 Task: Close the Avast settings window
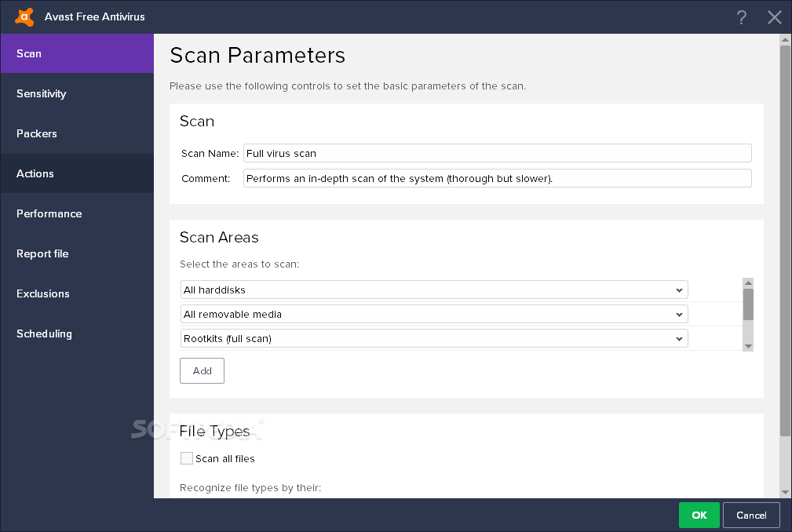tap(774, 17)
